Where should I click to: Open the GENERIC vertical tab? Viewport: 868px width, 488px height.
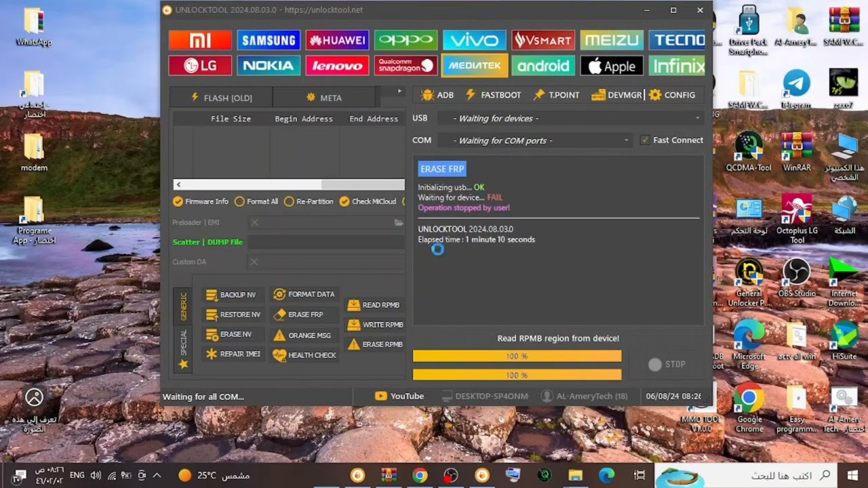[x=183, y=306]
